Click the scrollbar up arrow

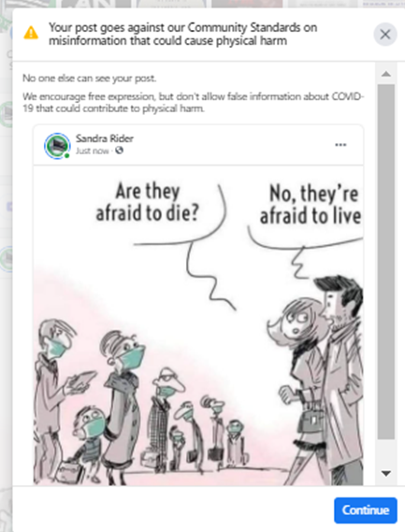(x=386, y=74)
